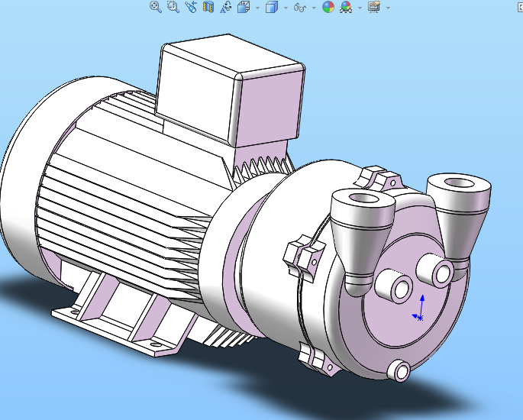Image resolution: width=523 pixels, height=420 pixels.
Task: Click the left pump inlet port opening
Action: click(363, 199)
